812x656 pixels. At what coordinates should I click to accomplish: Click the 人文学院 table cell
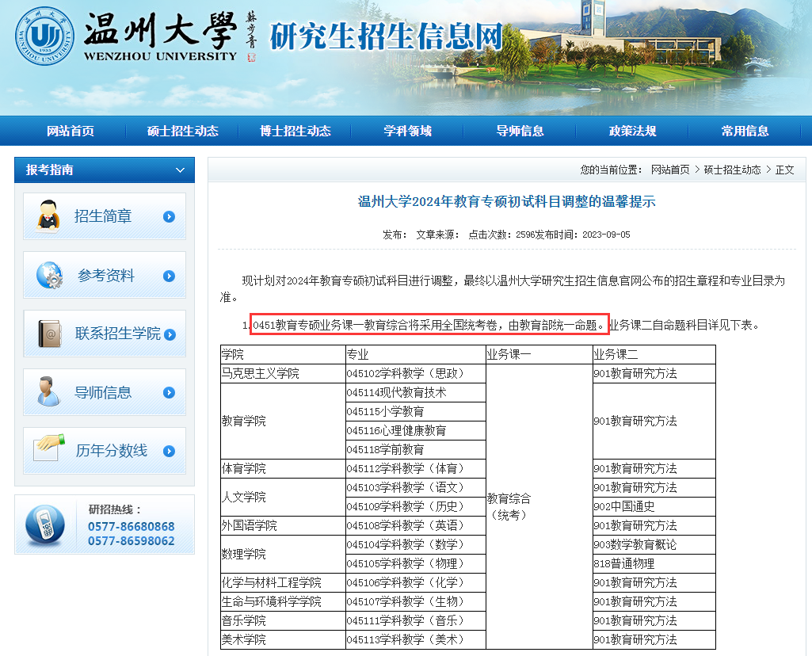[283, 497]
